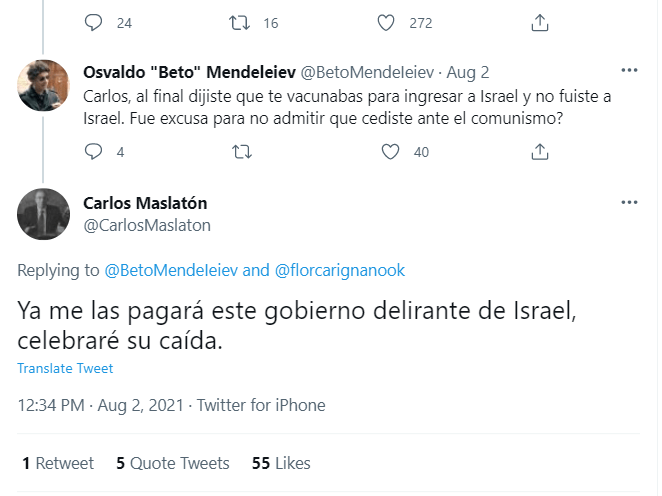The image size is (662, 496).
Task: Open @BetoMendeleiev mention in replying-to line
Action: (x=172, y=270)
